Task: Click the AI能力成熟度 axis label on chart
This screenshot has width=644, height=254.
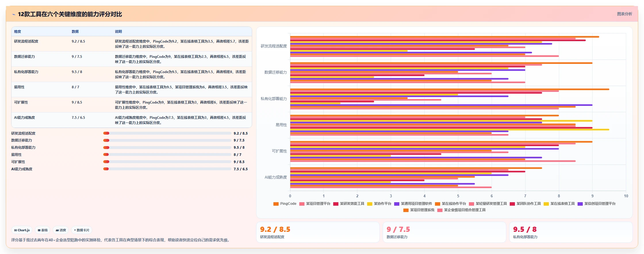Action: (x=276, y=177)
